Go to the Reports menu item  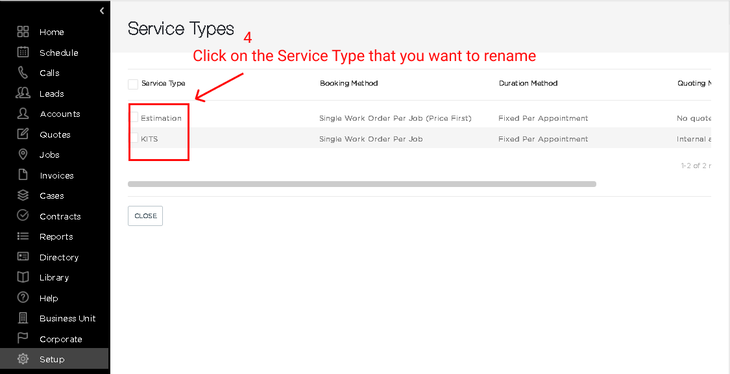(56, 237)
